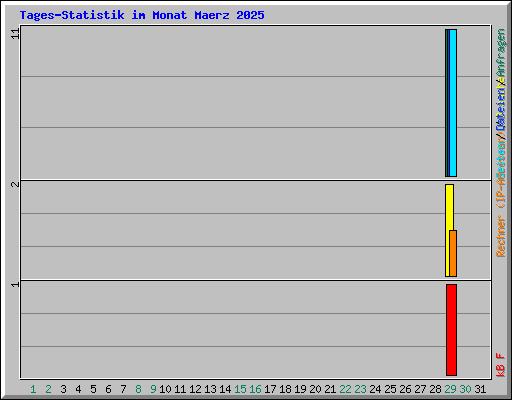Click the cyan bar in the top chart
The height and width of the screenshot is (400, 512).
453,103
